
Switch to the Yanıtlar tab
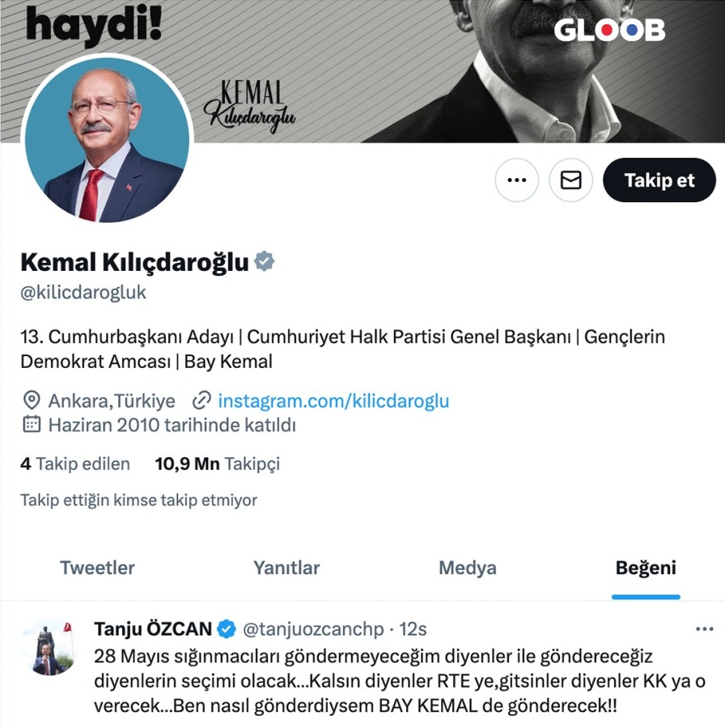pos(286,568)
